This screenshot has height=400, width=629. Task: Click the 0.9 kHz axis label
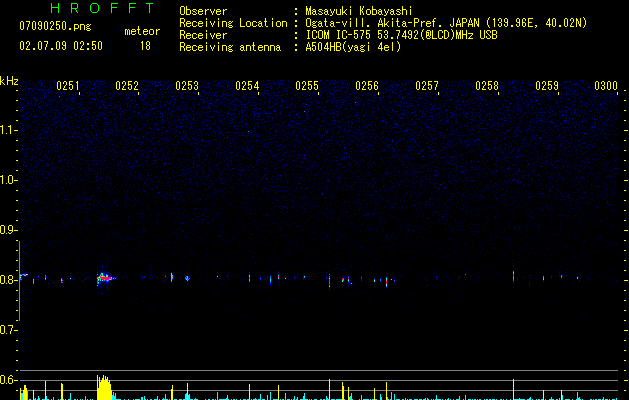click(9, 230)
